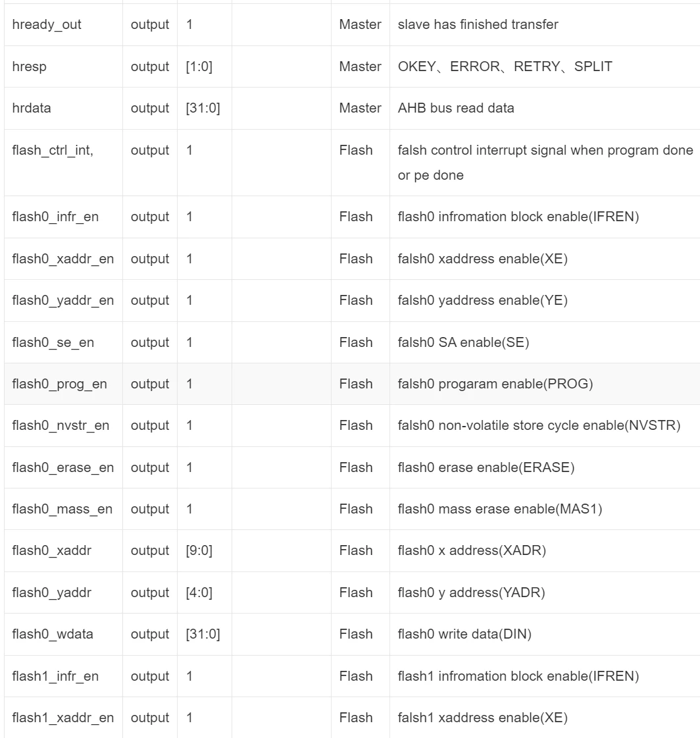Viewport: 700px width, 738px height.
Task: Click the "flash0 mass erase enable(MAS1)" description
Action: 500,509
